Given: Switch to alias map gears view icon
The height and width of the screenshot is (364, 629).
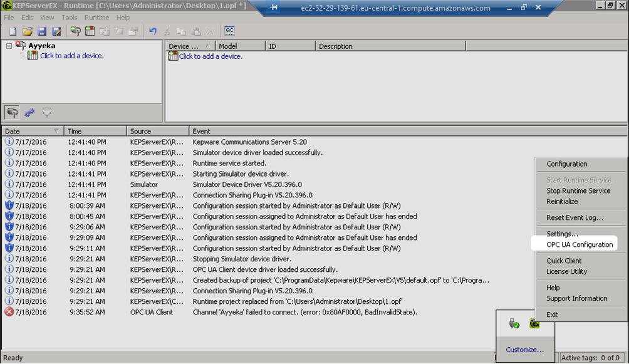Looking at the screenshot, I should 29,112.
